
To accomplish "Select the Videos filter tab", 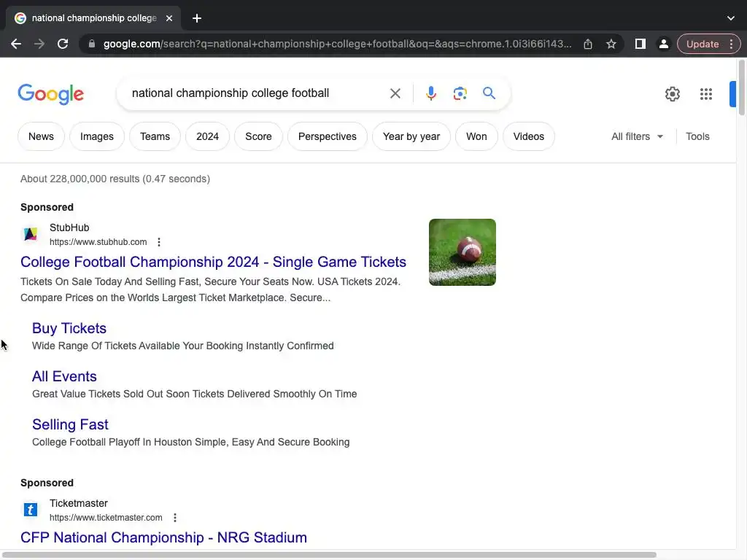I will 528,136.
